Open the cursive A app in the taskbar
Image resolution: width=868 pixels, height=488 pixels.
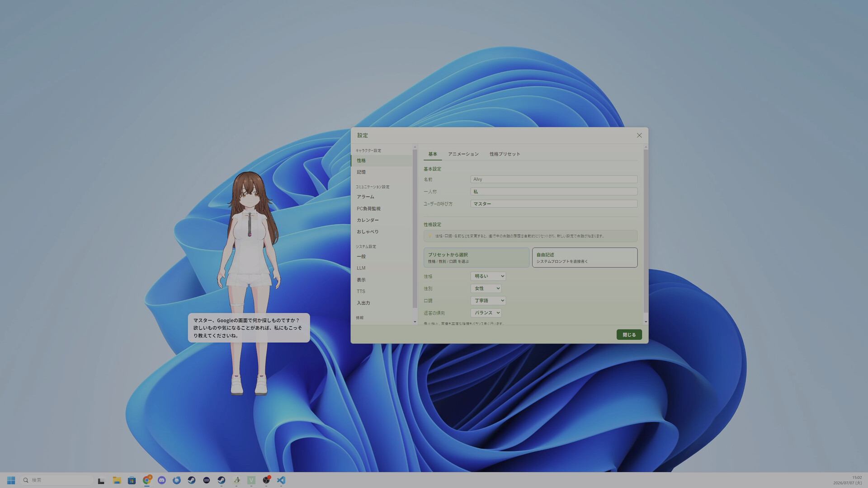coord(236,480)
